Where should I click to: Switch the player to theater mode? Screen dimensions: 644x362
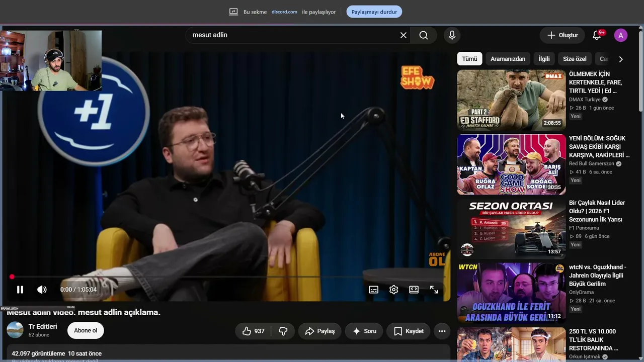[414, 290]
